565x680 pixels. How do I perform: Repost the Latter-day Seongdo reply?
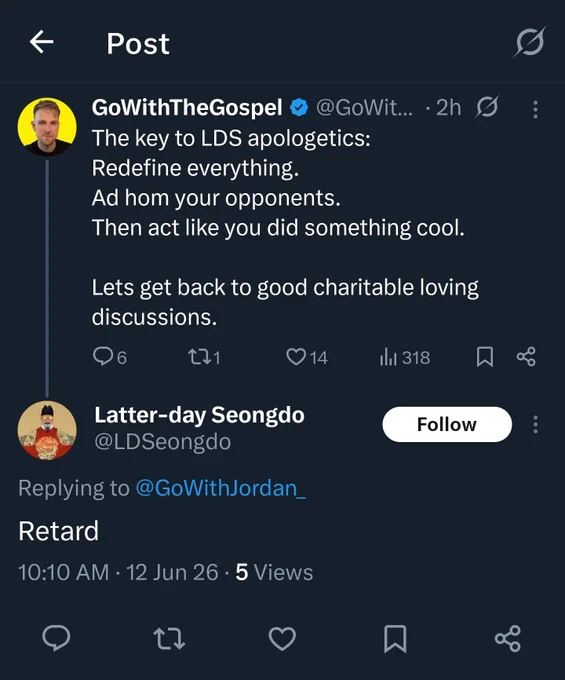tap(169, 638)
